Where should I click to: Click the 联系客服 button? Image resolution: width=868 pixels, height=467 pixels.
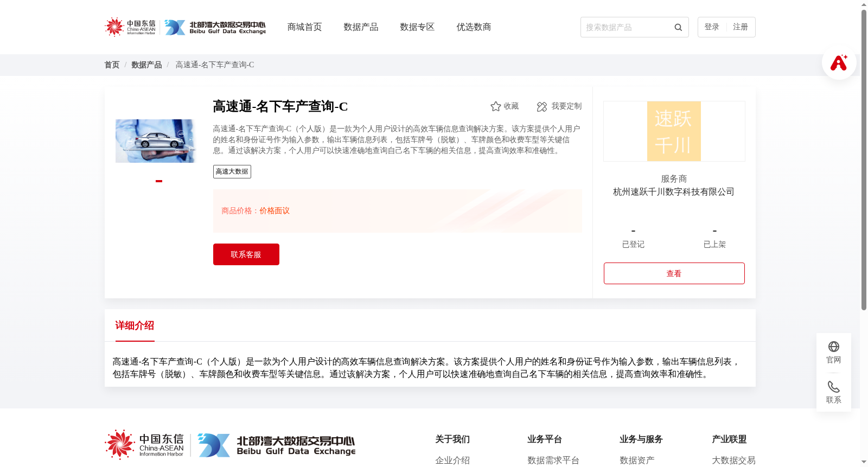[x=246, y=254]
